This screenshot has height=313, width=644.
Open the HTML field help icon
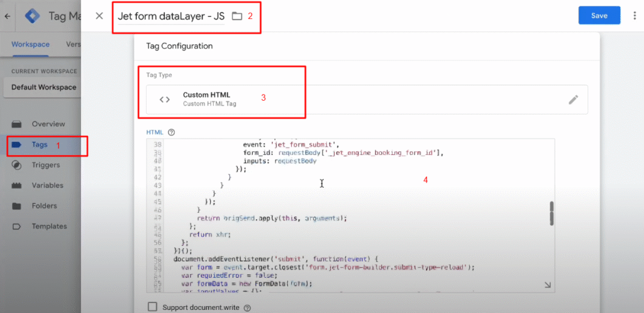[x=172, y=132]
